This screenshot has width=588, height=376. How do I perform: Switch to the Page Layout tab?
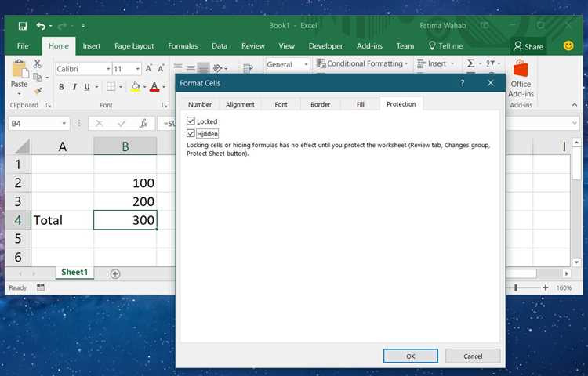(x=134, y=45)
